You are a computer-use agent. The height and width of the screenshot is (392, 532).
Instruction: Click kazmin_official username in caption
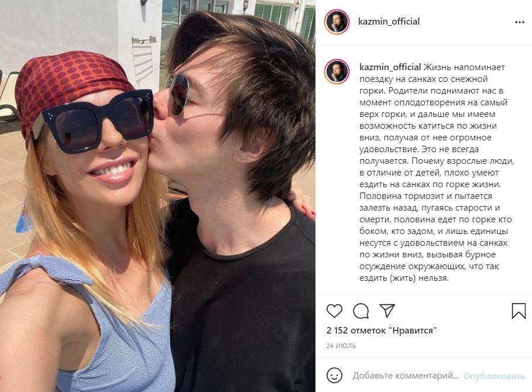tap(390, 67)
